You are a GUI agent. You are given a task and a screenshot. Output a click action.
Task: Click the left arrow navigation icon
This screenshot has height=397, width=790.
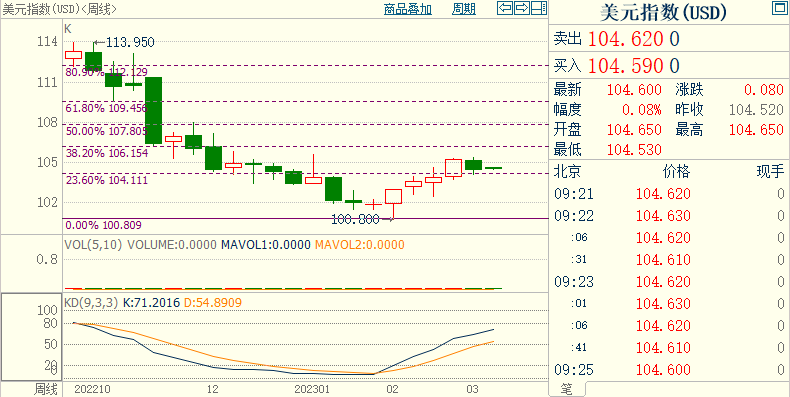pos(505,8)
